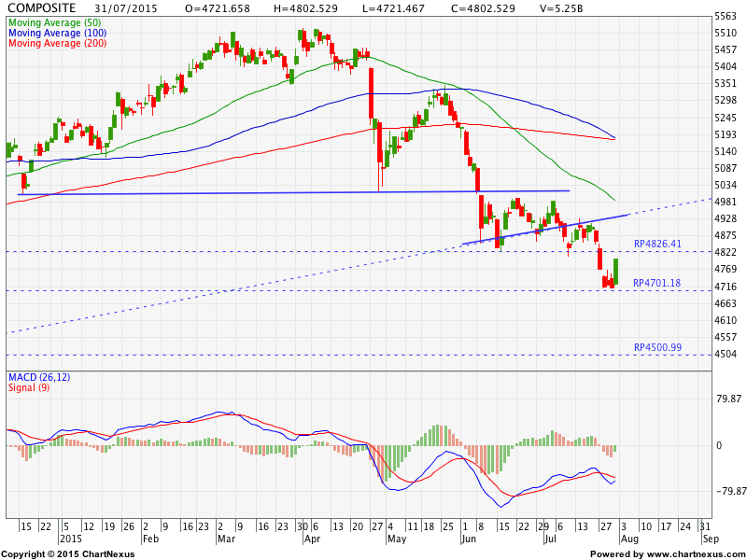
Task: Click the RP4826.41 price level label
Action: point(657,244)
